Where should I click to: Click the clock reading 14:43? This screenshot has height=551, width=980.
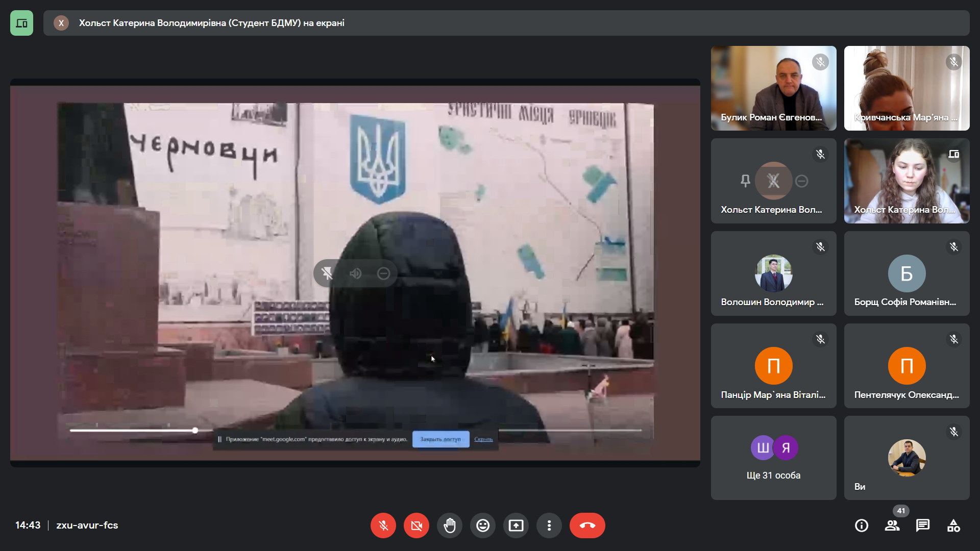(x=28, y=525)
